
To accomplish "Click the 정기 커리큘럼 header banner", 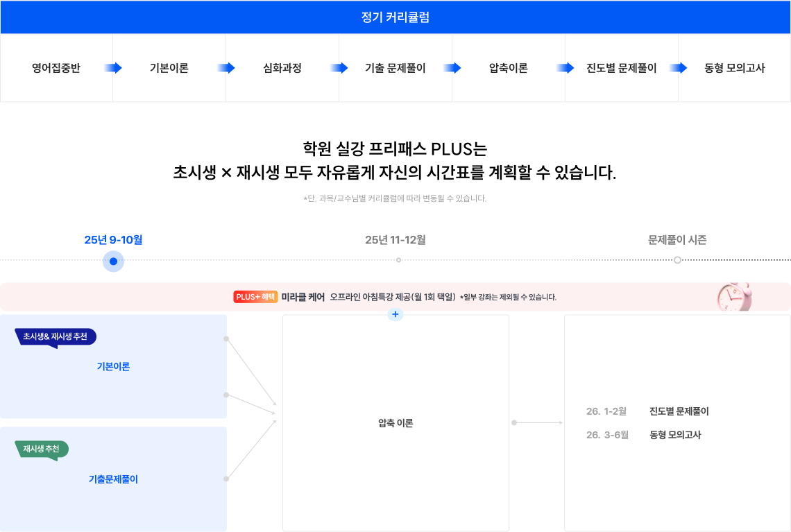I will click(395, 17).
